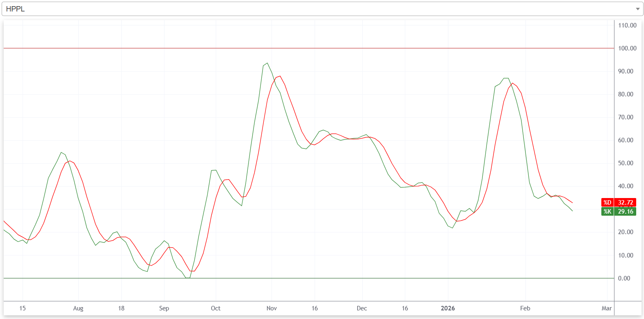The image size is (644, 319).
Task: Click the 50.00 label on the price axis
Action: (626, 163)
